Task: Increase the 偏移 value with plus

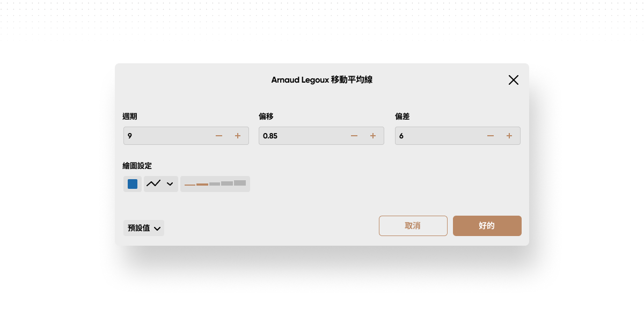Action: [x=373, y=136]
